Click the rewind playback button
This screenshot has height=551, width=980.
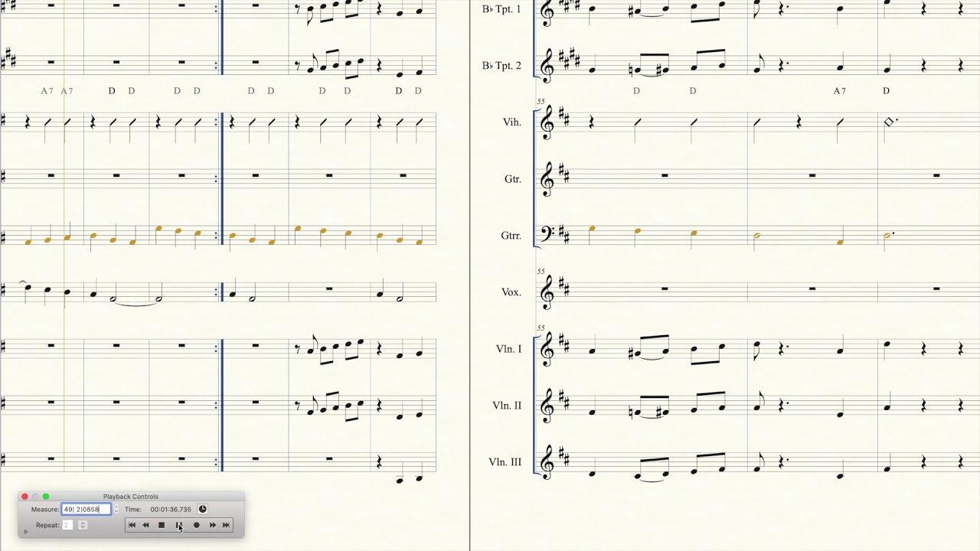click(x=145, y=525)
